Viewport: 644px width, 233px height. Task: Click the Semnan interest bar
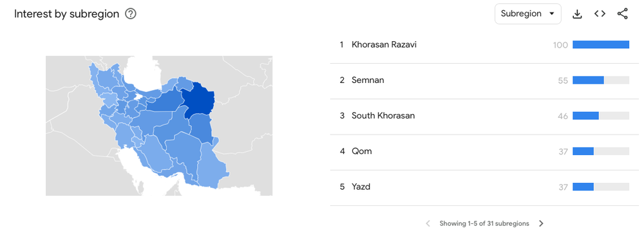(601, 80)
